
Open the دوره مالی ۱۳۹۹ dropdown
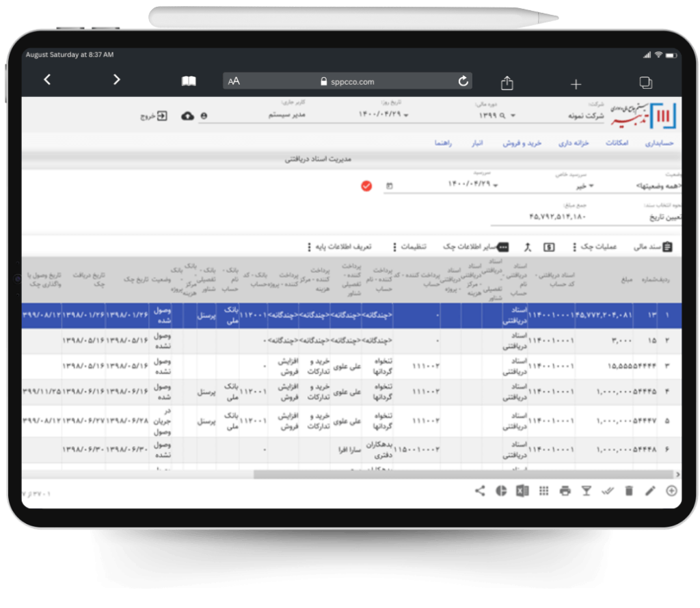[x=496, y=116]
